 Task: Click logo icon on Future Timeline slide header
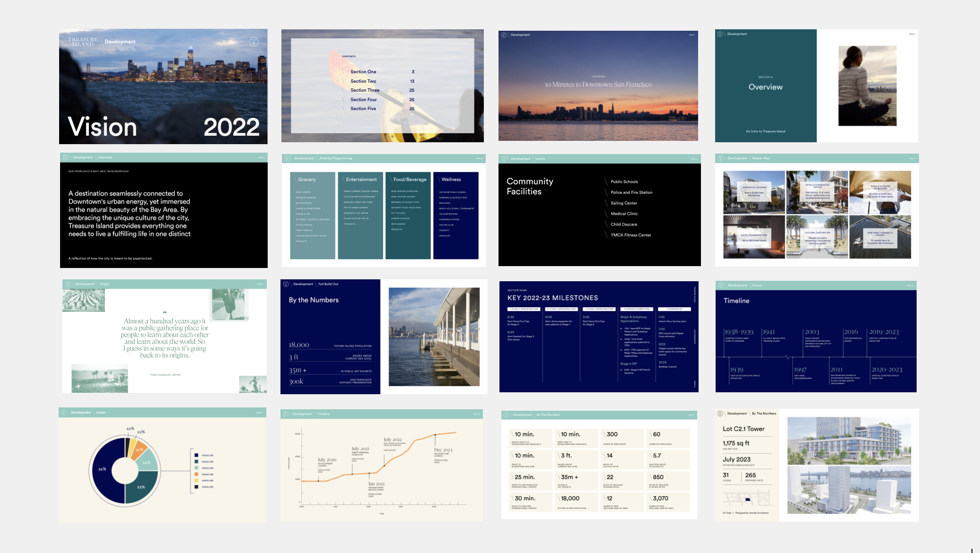pyautogui.click(x=721, y=285)
